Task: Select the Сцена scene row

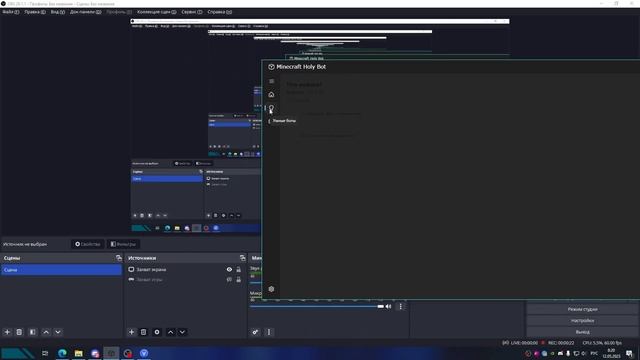Action: [x=61, y=270]
